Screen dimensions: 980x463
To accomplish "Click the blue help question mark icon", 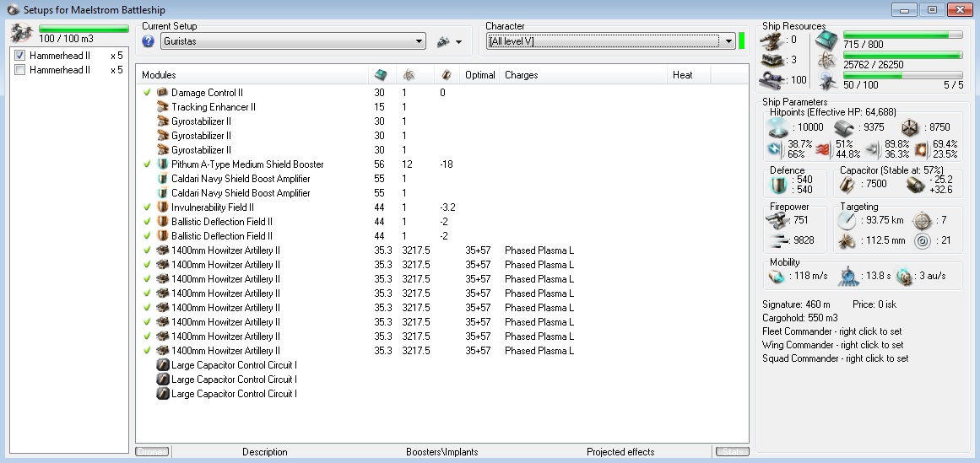I will [148, 41].
